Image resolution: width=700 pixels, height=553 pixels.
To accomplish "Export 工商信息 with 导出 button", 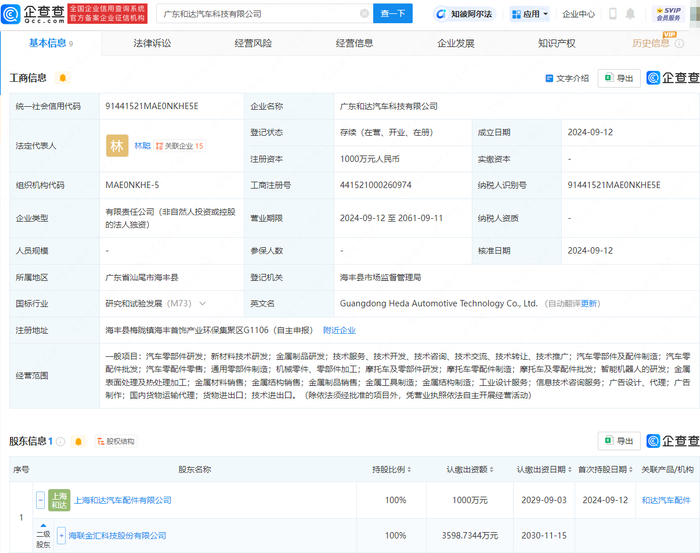I will click(x=619, y=78).
